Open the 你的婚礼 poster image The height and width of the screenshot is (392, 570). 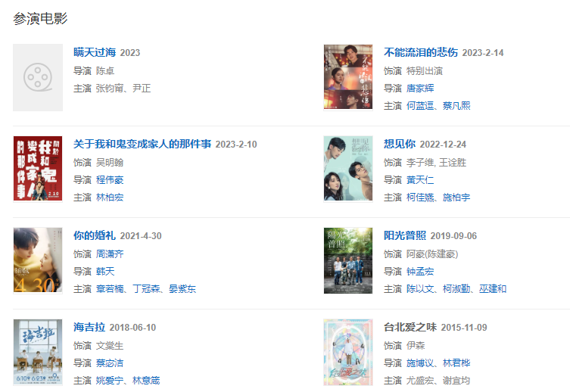coord(38,260)
